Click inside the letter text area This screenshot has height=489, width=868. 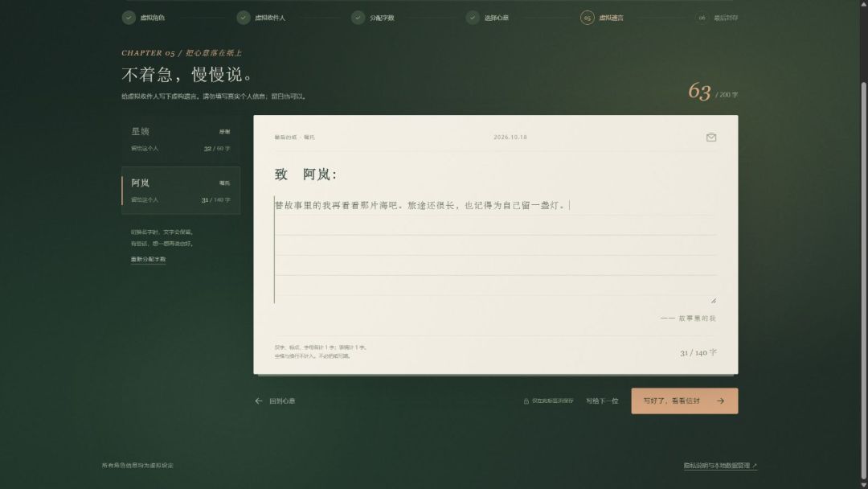pyautogui.click(x=495, y=249)
